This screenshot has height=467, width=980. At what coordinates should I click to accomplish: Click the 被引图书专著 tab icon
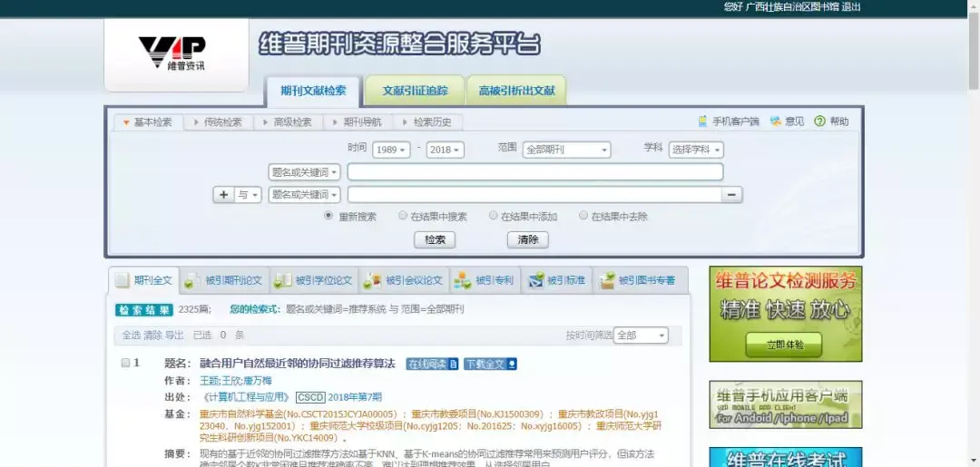607,282
